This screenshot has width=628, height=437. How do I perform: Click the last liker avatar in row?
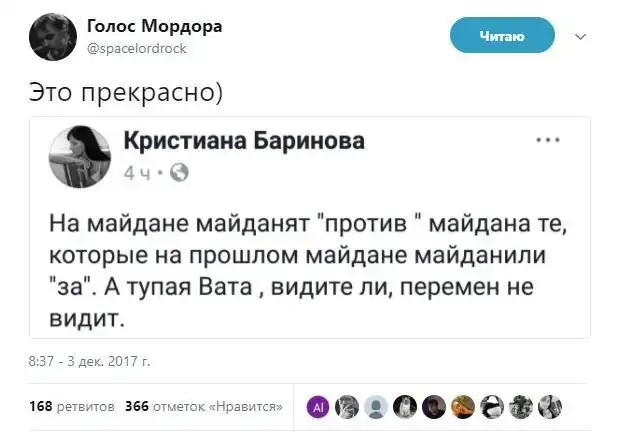coord(550,406)
